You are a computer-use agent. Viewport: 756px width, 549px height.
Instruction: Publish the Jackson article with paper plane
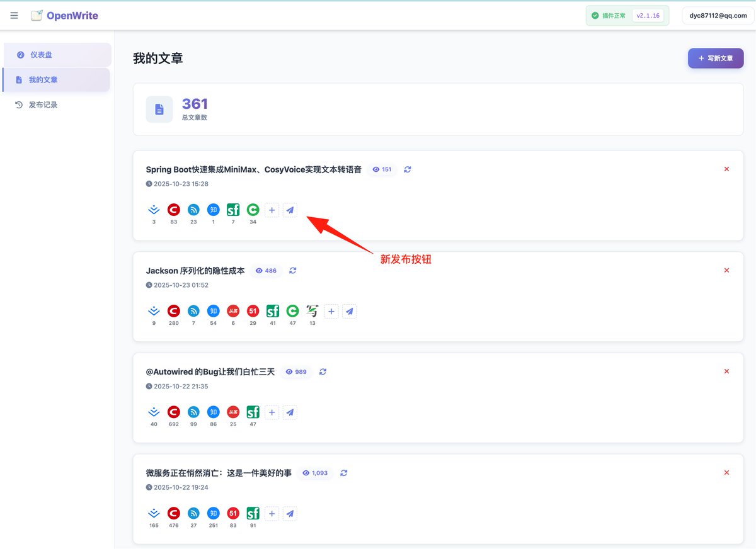[350, 311]
